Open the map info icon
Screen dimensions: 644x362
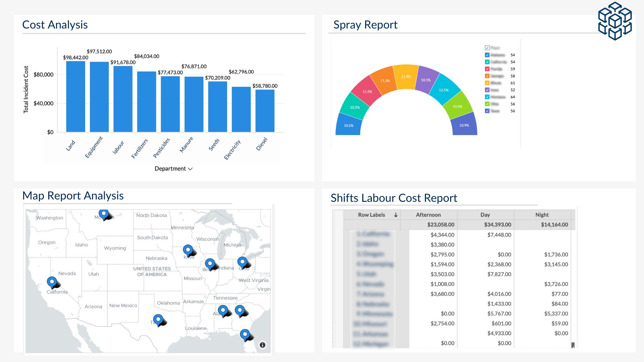[263, 345]
